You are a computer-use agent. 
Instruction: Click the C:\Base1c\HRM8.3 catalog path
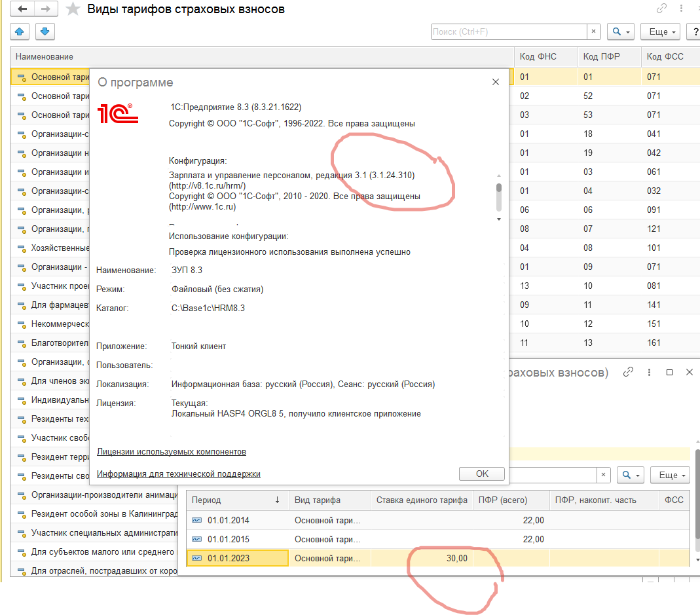(208, 308)
